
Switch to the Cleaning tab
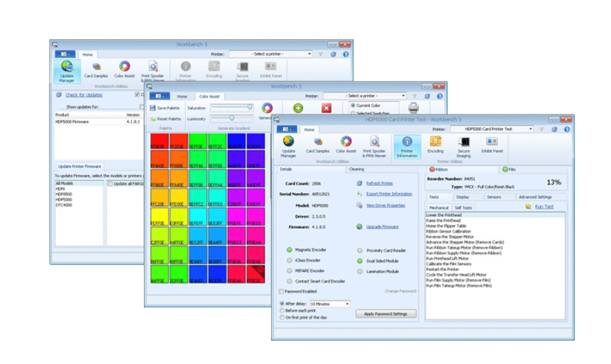tap(356, 169)
